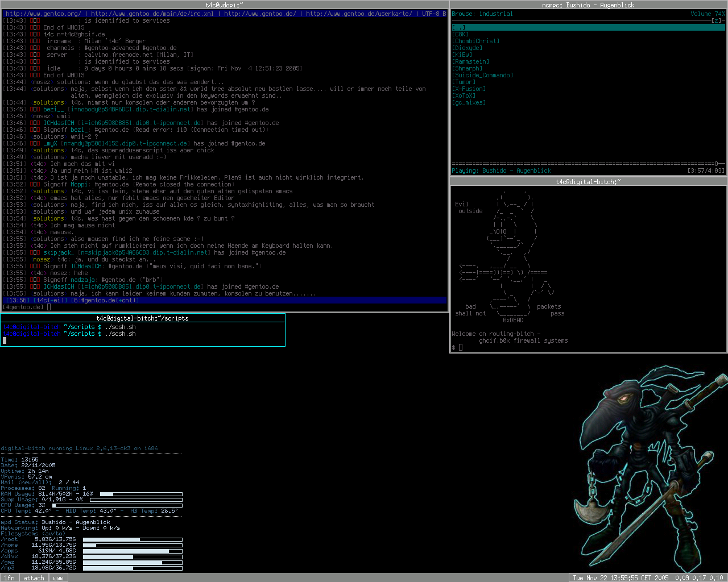Click the mpd Status: Bushido - Augenblick line
This screenshot has height=582, width=728.
(x=55, y=522)
